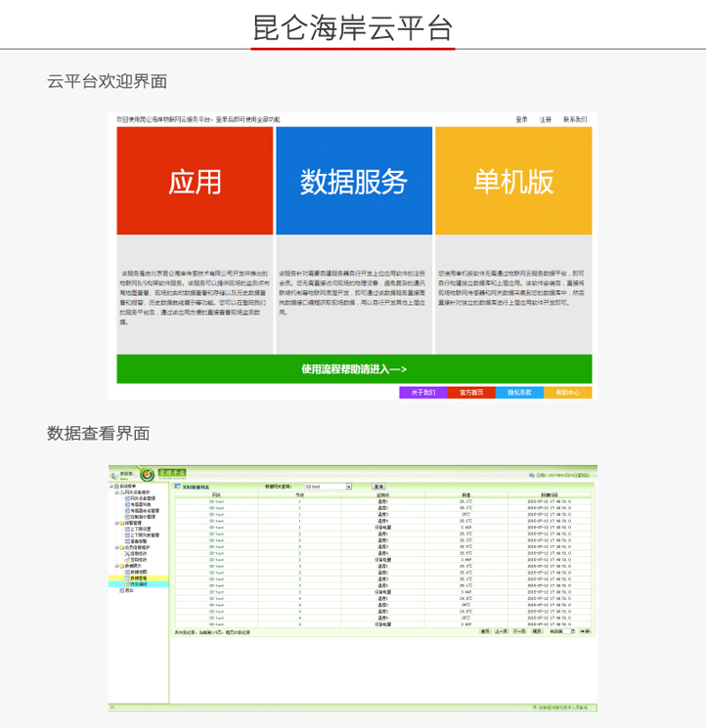Collapse the third folder group in the tree
706x728 pixels.
coord(116,547)
